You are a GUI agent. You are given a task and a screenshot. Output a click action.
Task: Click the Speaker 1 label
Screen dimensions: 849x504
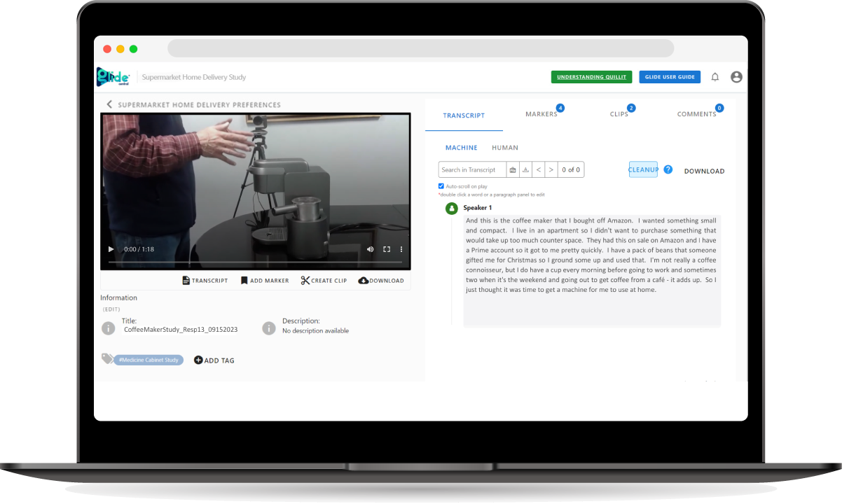[478, 208]
